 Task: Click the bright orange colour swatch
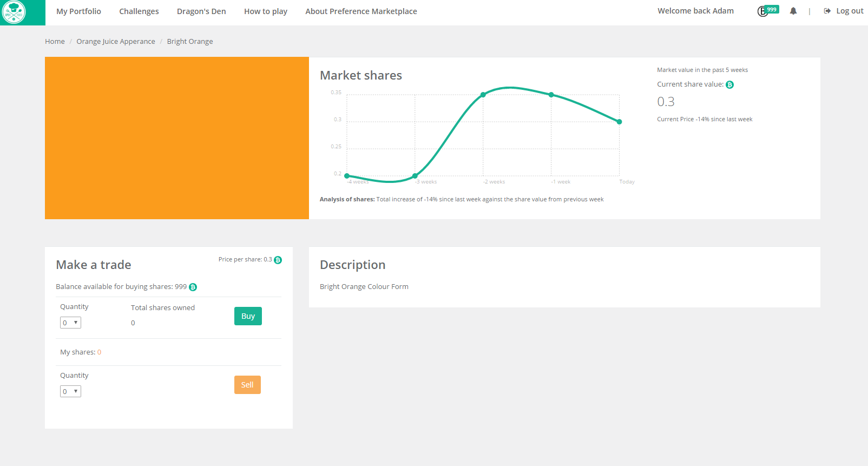click(x=177, y=138)
